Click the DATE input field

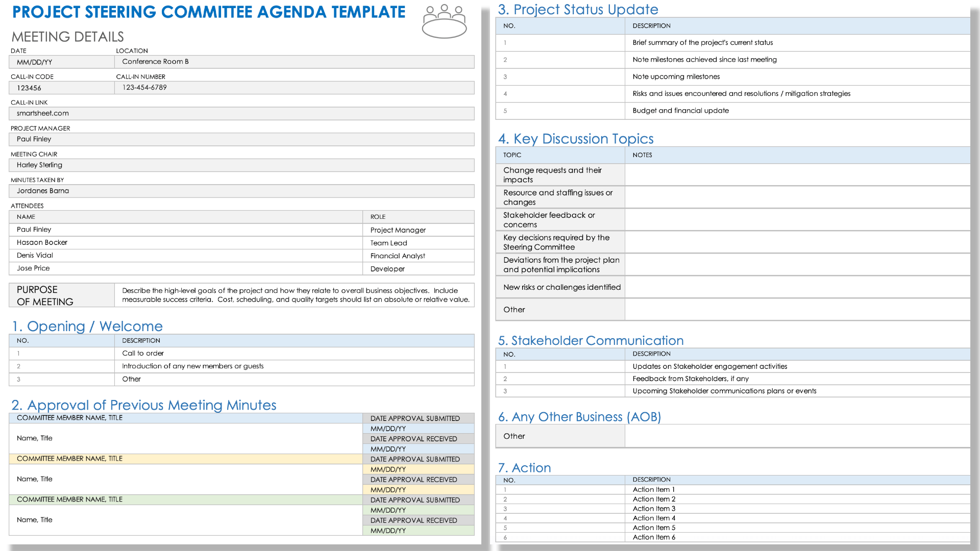click(x=61, y=61)
